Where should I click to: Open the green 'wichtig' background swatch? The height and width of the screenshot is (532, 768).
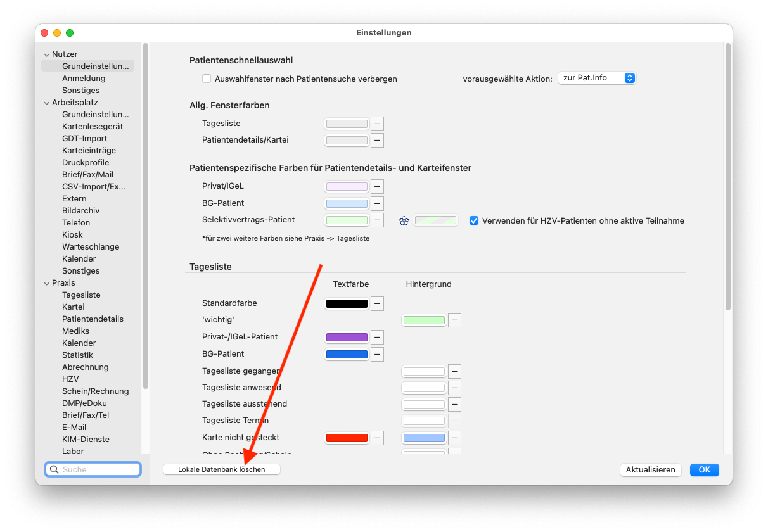tap(424, 320)
